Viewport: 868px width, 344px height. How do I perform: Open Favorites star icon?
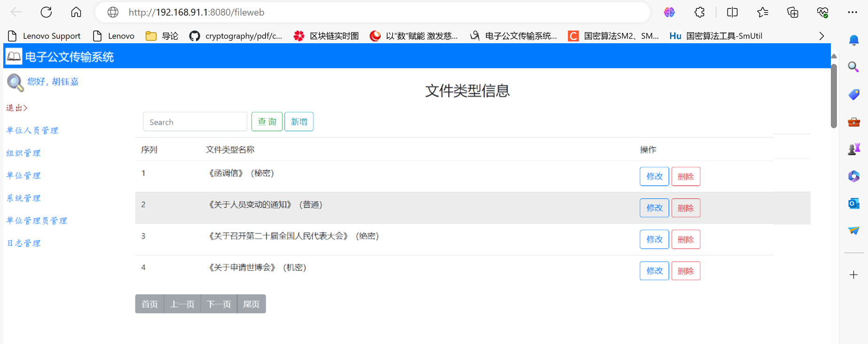pos(762,12)
